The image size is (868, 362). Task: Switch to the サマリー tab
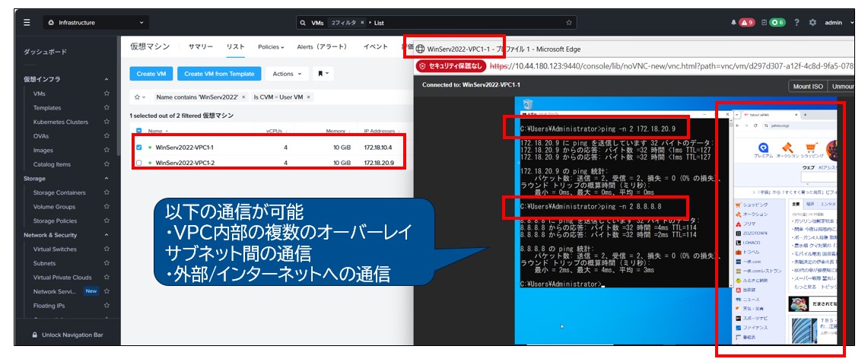point(201,47)
